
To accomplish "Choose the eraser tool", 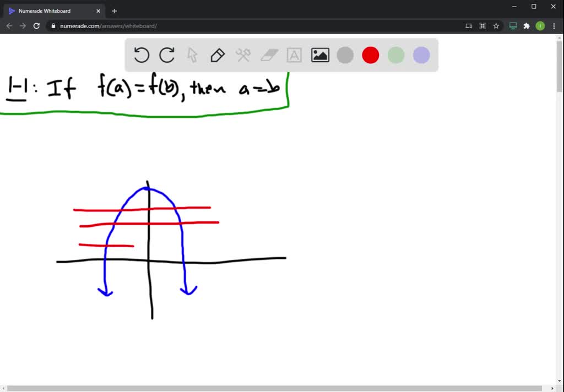I will pyautogui.click(x=269, y=55).
